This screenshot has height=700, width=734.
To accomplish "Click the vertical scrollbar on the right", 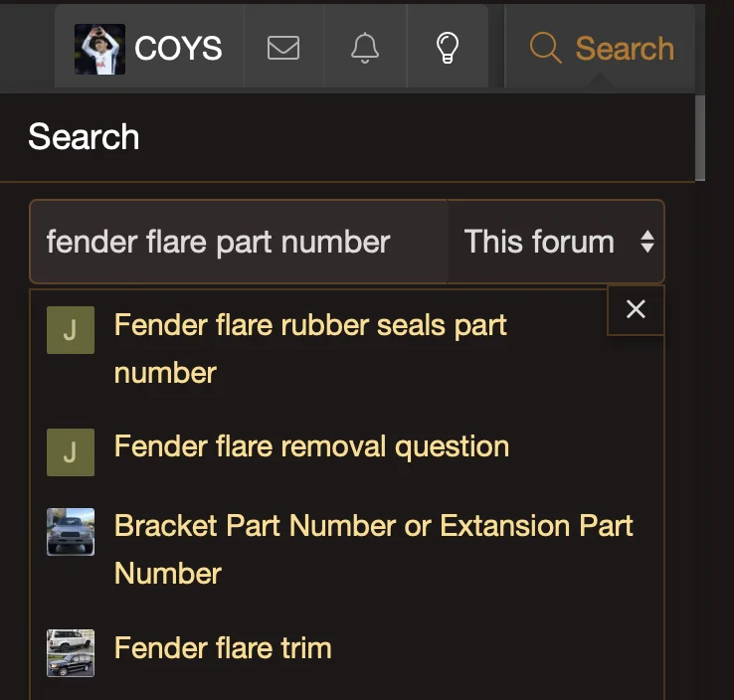I will coord(700,134).
